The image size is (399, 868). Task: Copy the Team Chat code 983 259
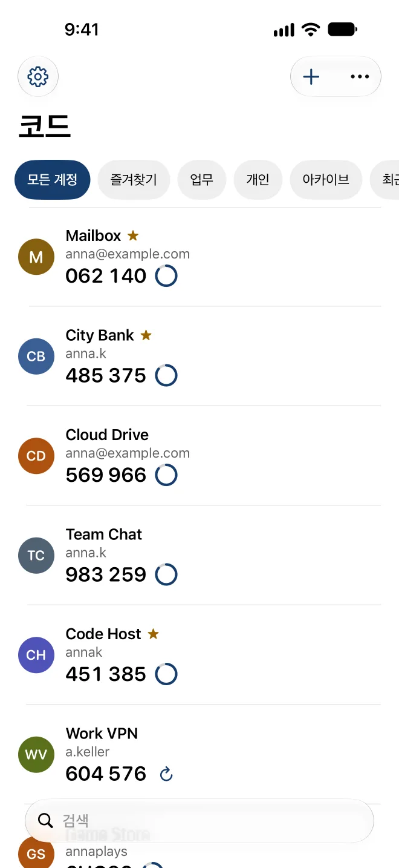[x=106, y=574]
